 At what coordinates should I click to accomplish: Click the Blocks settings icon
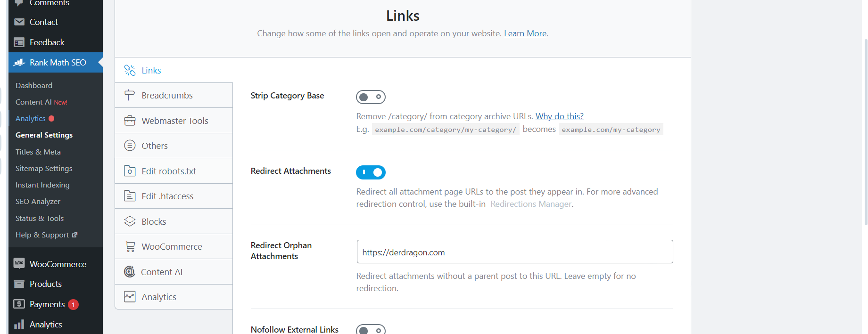[130, 221]
